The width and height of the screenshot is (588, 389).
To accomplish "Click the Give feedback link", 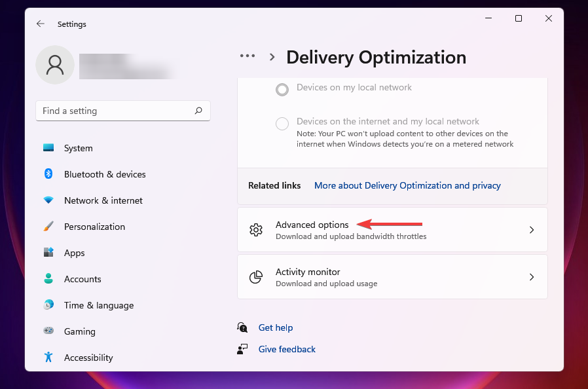I will (287, 349).
